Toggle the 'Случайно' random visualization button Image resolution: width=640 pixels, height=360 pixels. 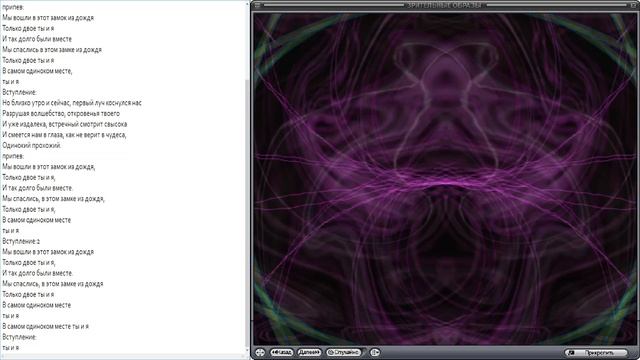[x=344, y=352]
